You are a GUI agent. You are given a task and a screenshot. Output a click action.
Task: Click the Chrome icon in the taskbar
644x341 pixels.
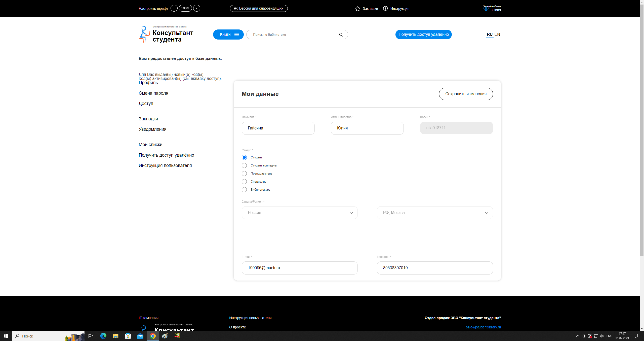(152, 336)
